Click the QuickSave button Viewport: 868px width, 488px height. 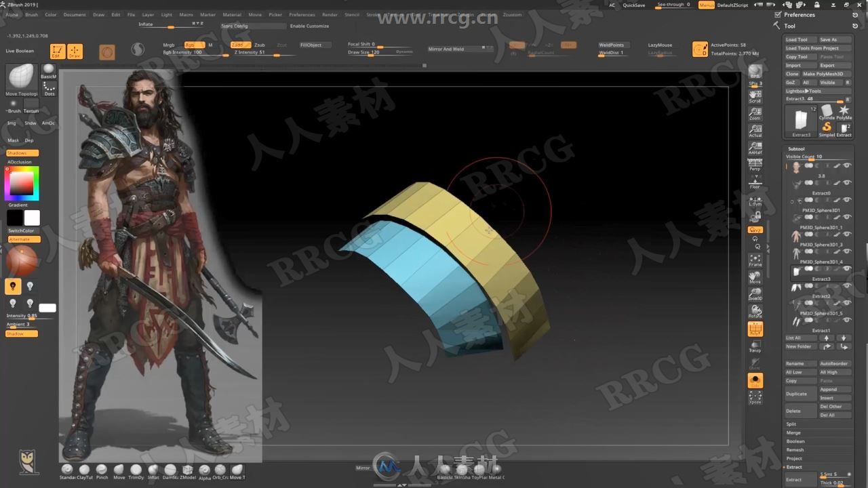click(634, 5)
